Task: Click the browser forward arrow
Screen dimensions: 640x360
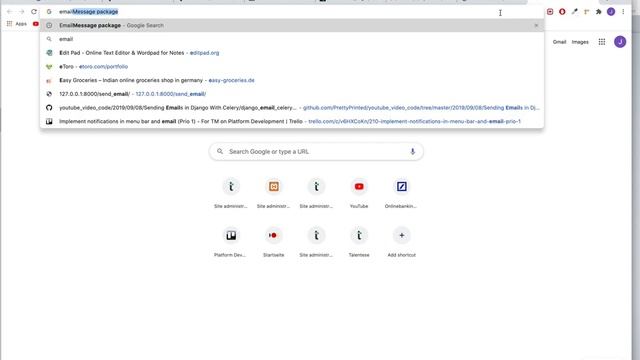Action: tap(21, 12)
